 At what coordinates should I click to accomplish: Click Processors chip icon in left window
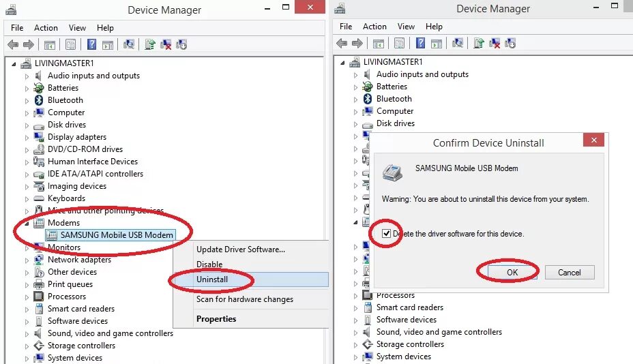coord(39,297)
